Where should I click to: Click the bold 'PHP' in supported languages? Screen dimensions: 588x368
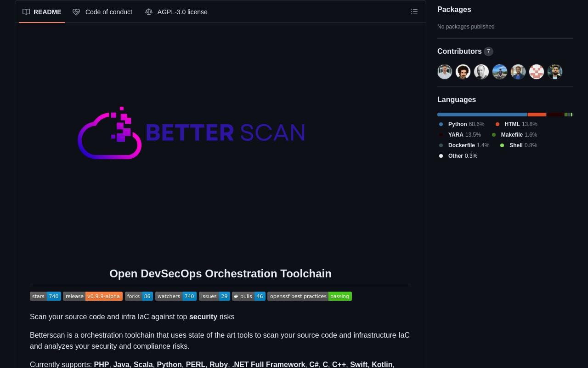tap(102, 364)
